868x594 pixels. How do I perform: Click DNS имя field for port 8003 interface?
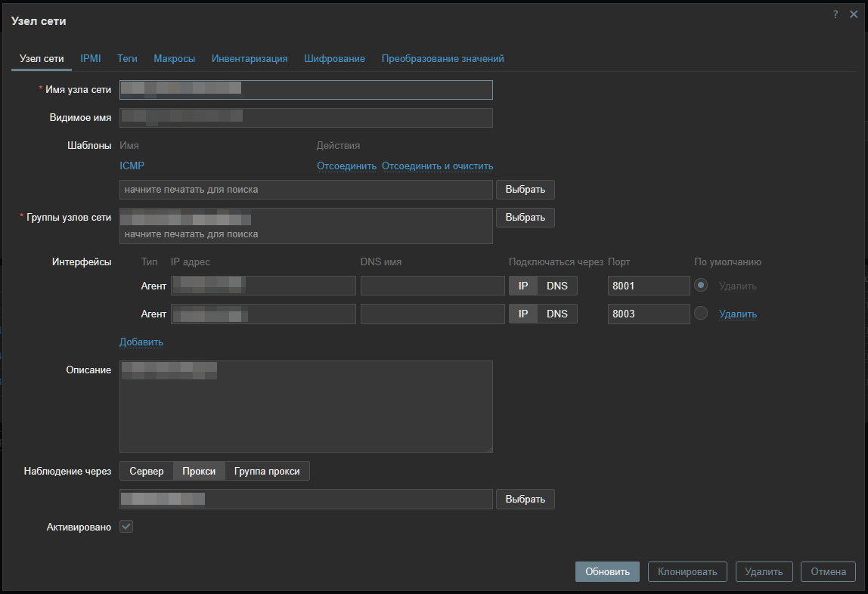[432, 314]
